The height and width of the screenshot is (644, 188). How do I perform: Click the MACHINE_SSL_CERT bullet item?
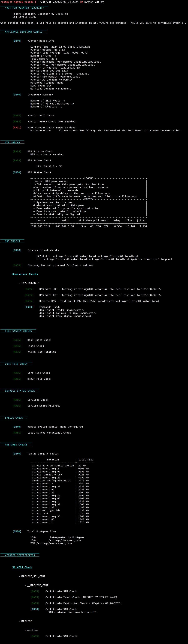(x=33, y=576)
